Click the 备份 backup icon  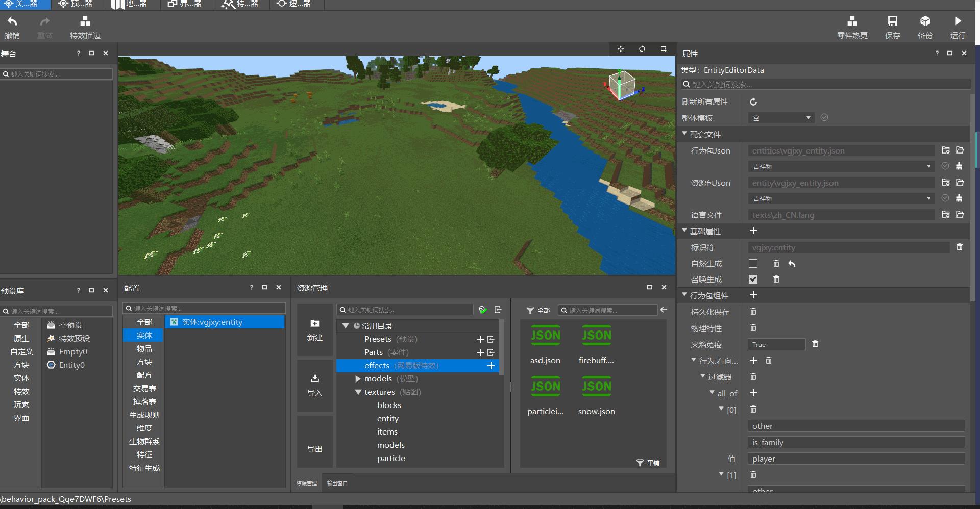(925, 27)
